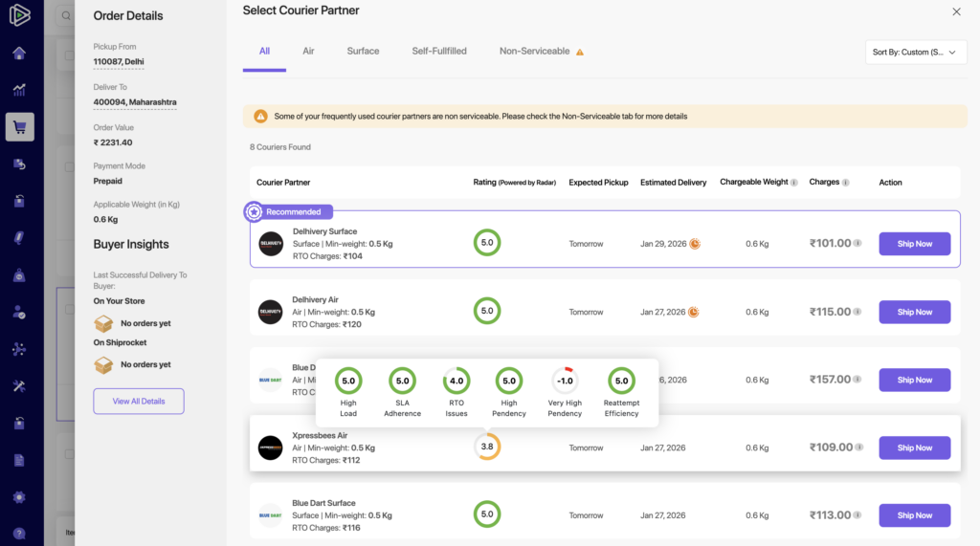Open the analytics chart icon in sidebar

pyautogui.click(x=19, y=90)
